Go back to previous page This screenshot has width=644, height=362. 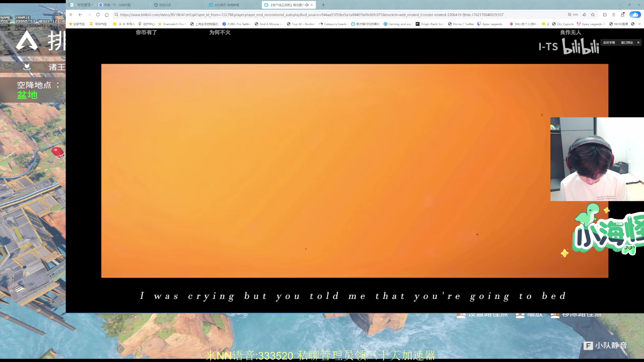pos(80,15)
